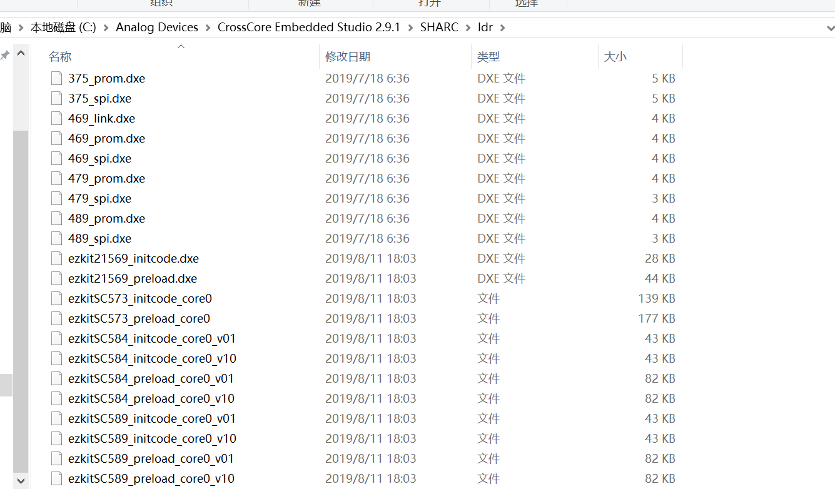
Task: Click the icon of ezkitSC584_preload_core0_v01
Action: pyautogui.click(x=56, y=378)
